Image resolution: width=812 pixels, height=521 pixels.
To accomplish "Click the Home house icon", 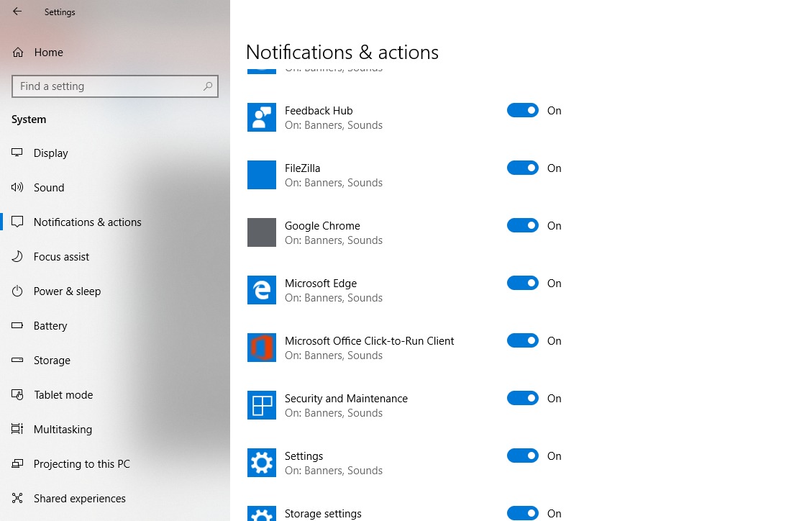I will point(18,53).
